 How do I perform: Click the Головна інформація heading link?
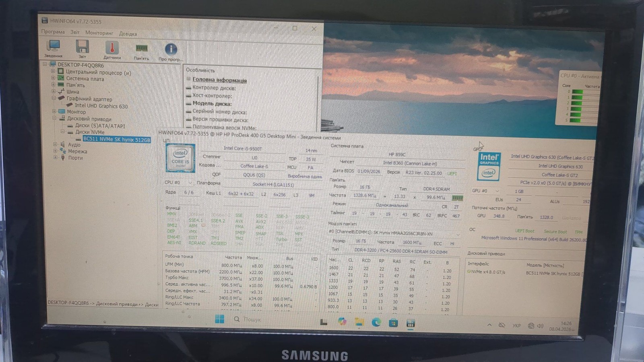tap(219, 80)
